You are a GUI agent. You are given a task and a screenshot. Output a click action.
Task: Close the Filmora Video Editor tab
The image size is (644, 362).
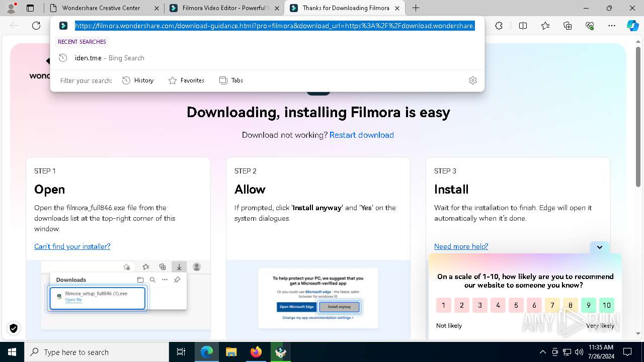[x=277, y=8]
